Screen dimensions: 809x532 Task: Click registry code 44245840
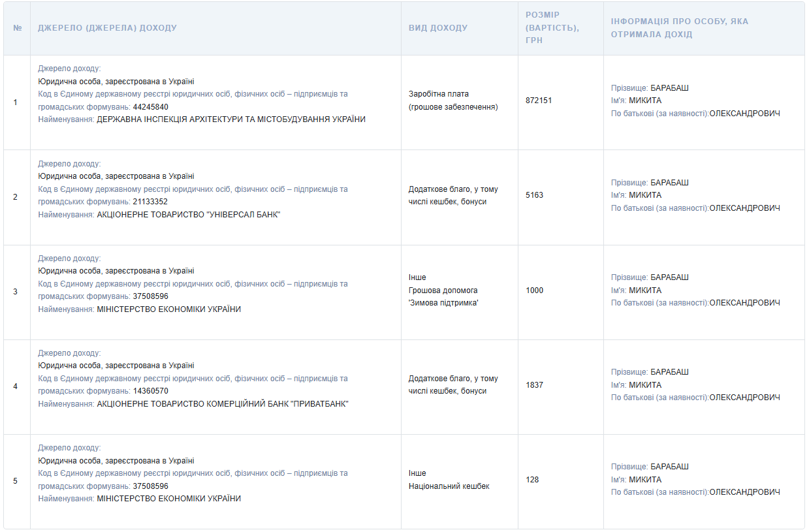[150, 107]
